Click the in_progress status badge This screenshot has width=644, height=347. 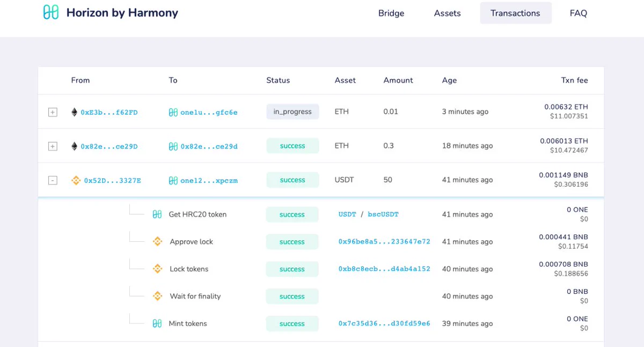point(292,112)
